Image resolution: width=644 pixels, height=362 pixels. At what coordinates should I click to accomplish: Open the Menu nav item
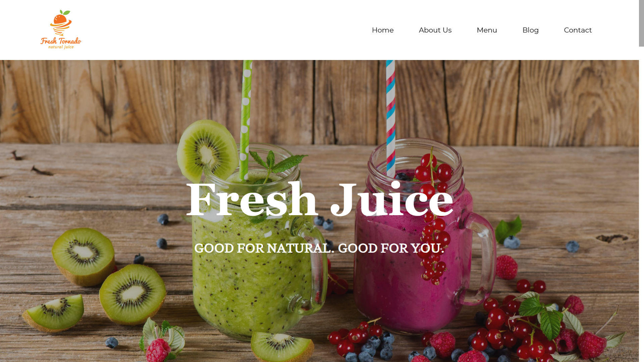[x=487, y=30]
